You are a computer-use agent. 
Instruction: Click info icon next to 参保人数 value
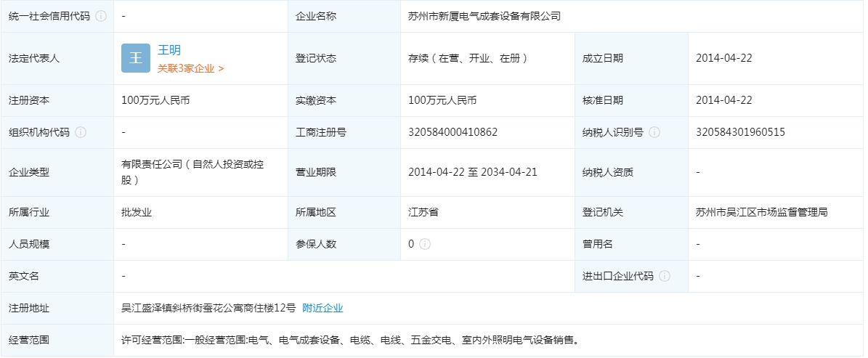pos(425,244)
